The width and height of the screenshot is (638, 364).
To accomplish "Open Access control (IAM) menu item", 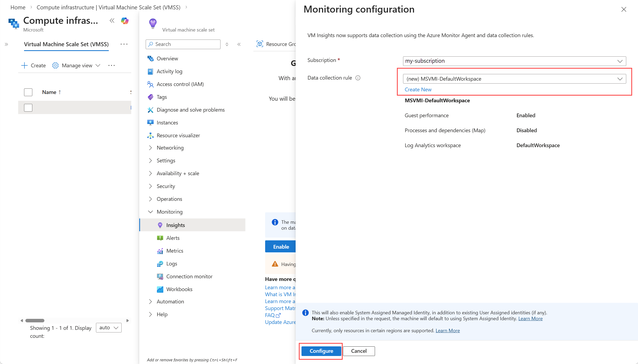I will tap(180, 84).
